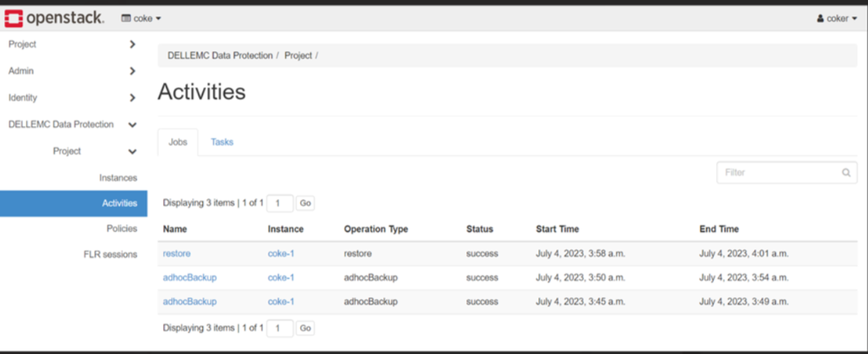The width and height of the screenshot is (868, 354).
Task: Open the 3:50 a.m. adhocBackup job link
Action: [189, 278]
